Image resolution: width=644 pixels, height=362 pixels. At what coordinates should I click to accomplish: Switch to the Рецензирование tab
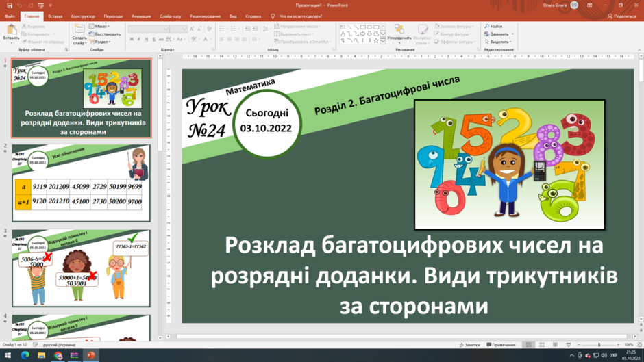[x=206, y=16]
